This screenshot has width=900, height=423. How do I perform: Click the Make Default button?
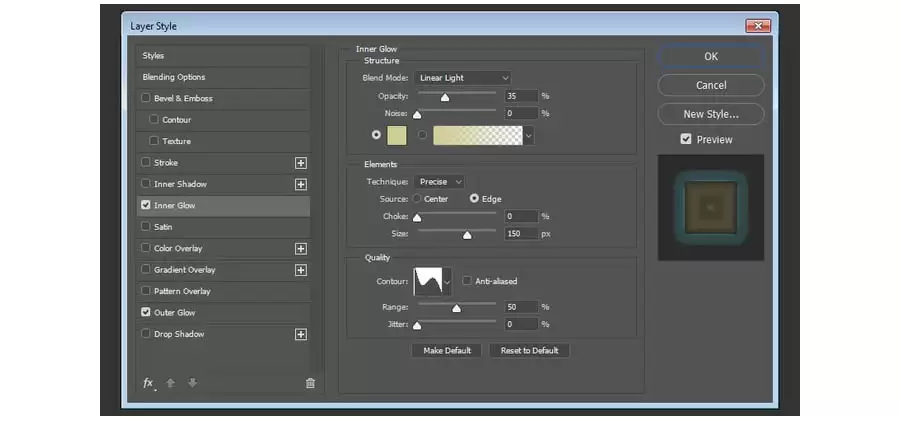[x=447, y=350]
